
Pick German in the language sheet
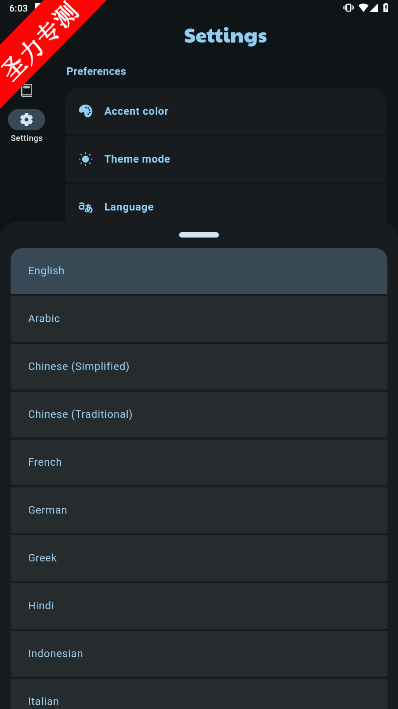[199, 510]
